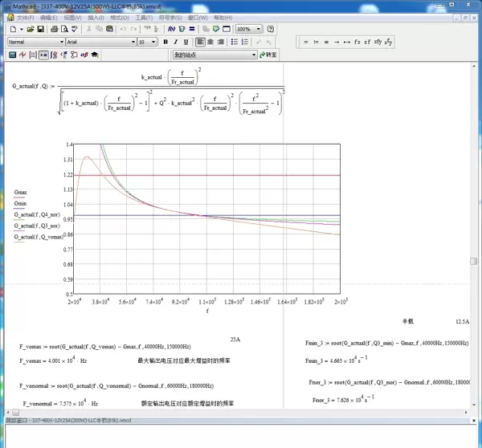This screenshot has width=482, height=448.
Task: Toggle underline formatting
Action: point(186,42)
